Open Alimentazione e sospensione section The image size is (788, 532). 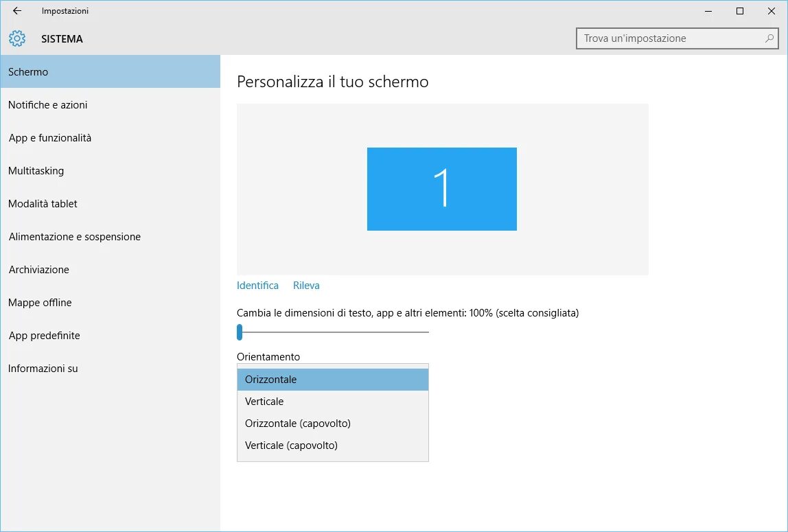pos(110,237)
